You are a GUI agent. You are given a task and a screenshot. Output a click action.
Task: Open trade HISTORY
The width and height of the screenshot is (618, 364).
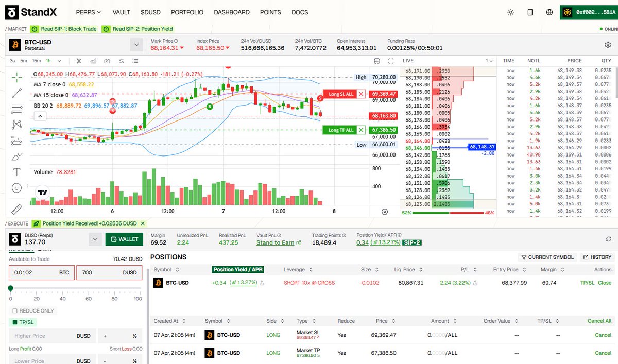tap(597, 257)
